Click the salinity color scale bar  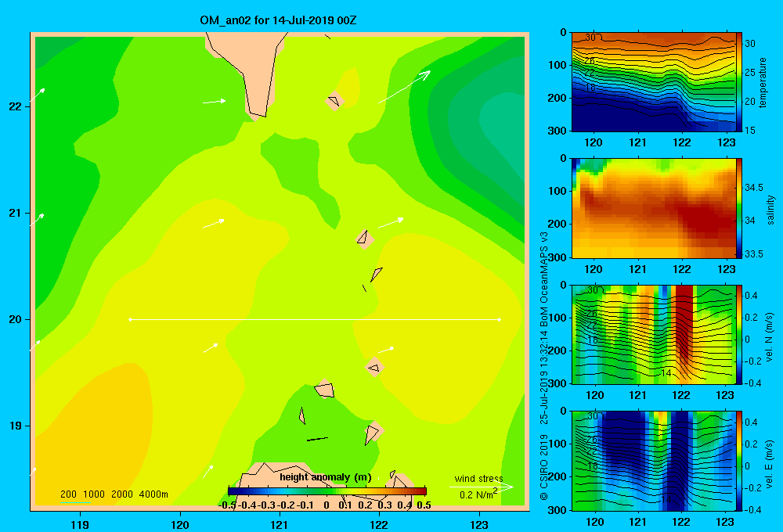pyautogui.click(x=739, y=208)
